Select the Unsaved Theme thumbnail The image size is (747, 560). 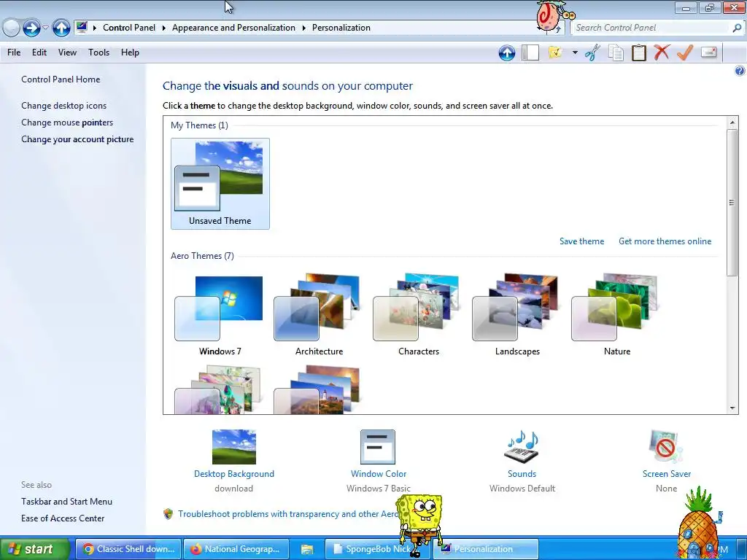[x=220, y=184]
